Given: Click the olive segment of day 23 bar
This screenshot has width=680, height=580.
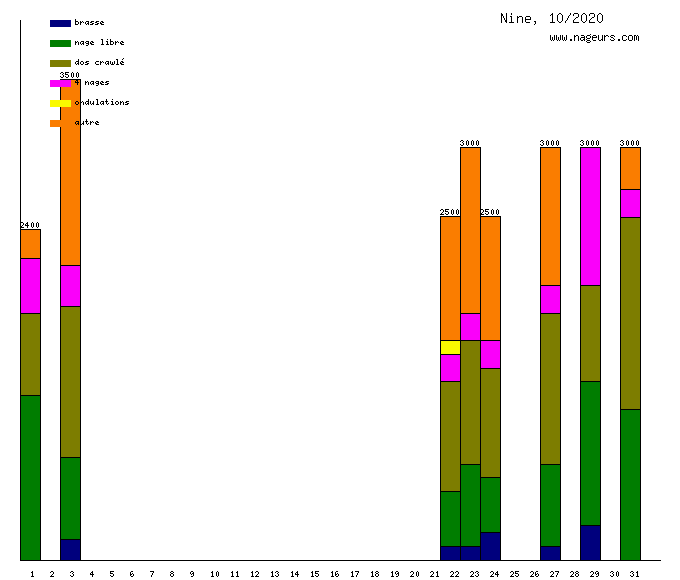Looking at the screenshot, I should tap(470, 402).
